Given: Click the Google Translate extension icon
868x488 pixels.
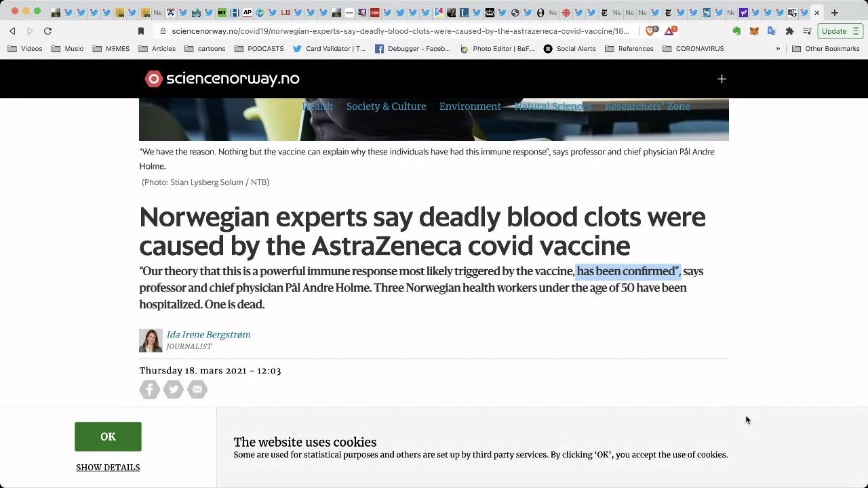Looking at the screenshot, I should tap(772, 31).
